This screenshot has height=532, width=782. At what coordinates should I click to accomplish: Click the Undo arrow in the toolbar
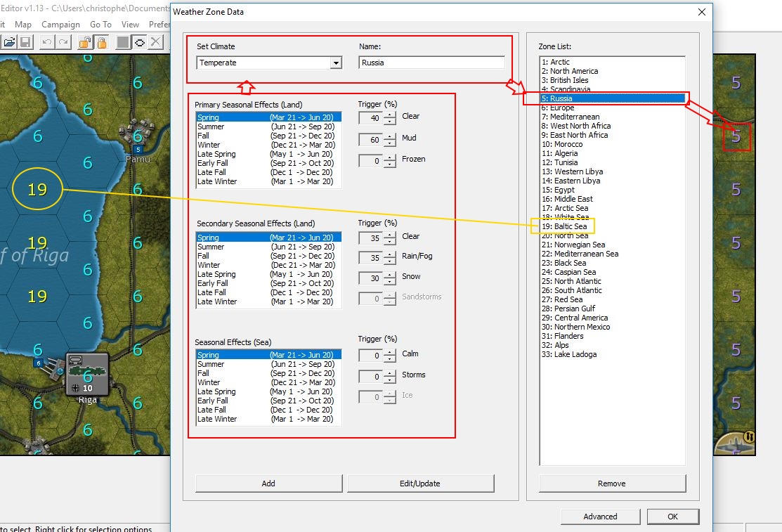(47, 42)
